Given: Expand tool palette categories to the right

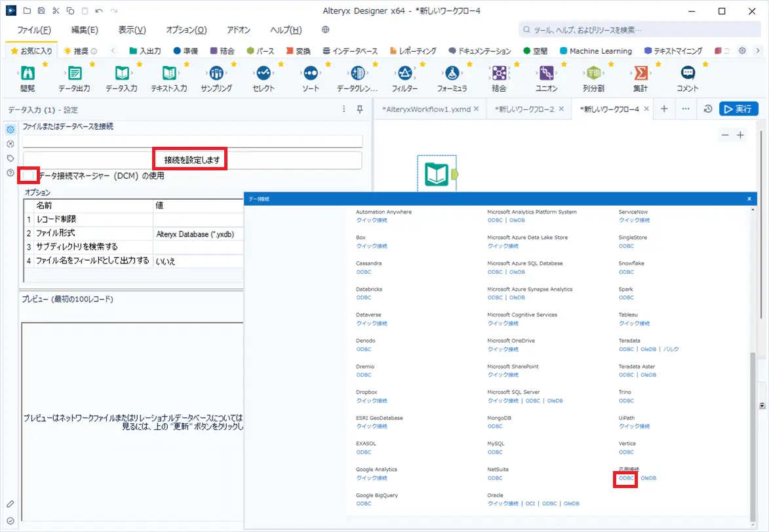Looking at the screenshot, I should [x=758, y=50].
